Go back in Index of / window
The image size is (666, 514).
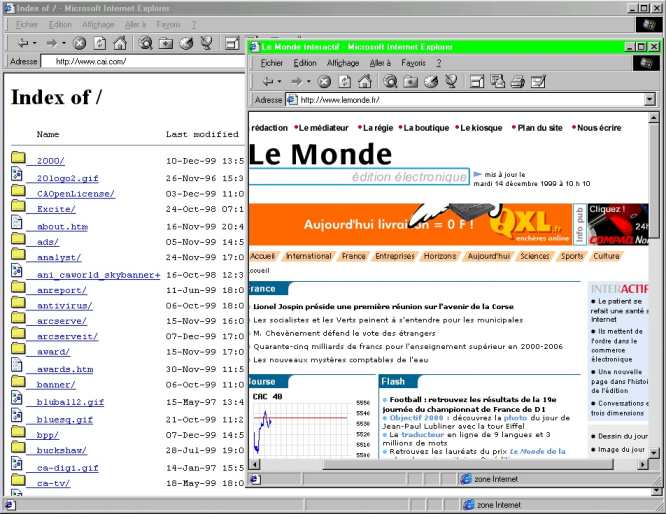pos(24,43)
